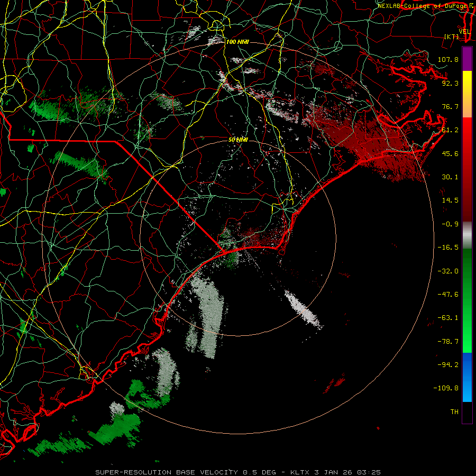The width and height of the screenshot is (476, 476).
Task: Click the VEL legend title
Action: coord(464,32)
